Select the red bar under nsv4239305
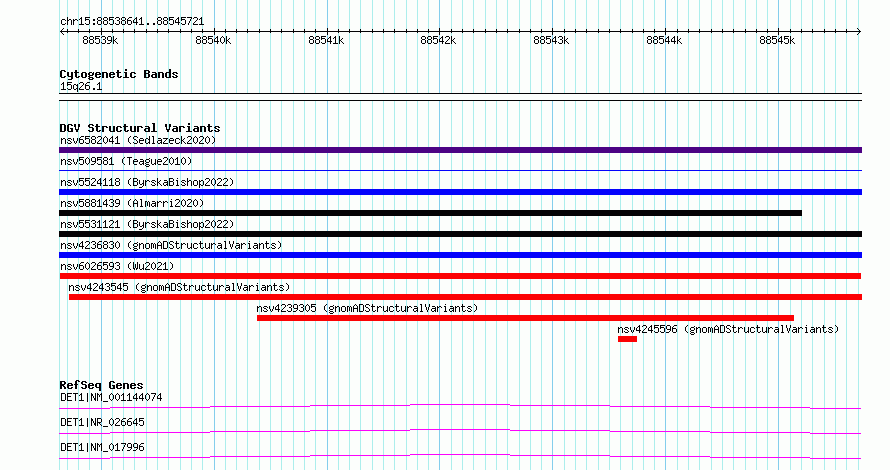 525,318
